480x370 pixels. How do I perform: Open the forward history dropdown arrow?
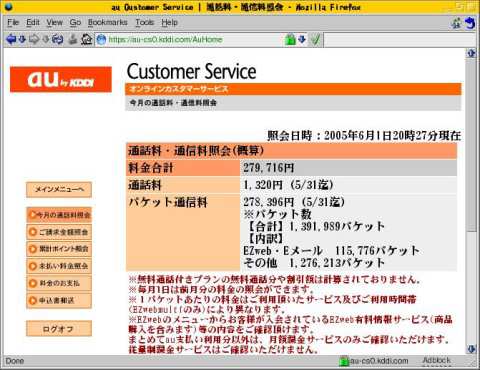pyautogui.click(x=46, y=40)
